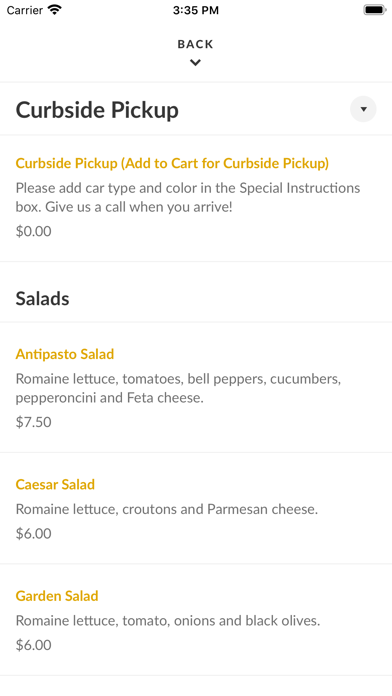Open Curbside Pickup Add to Cart item

[x=172, y=163]
